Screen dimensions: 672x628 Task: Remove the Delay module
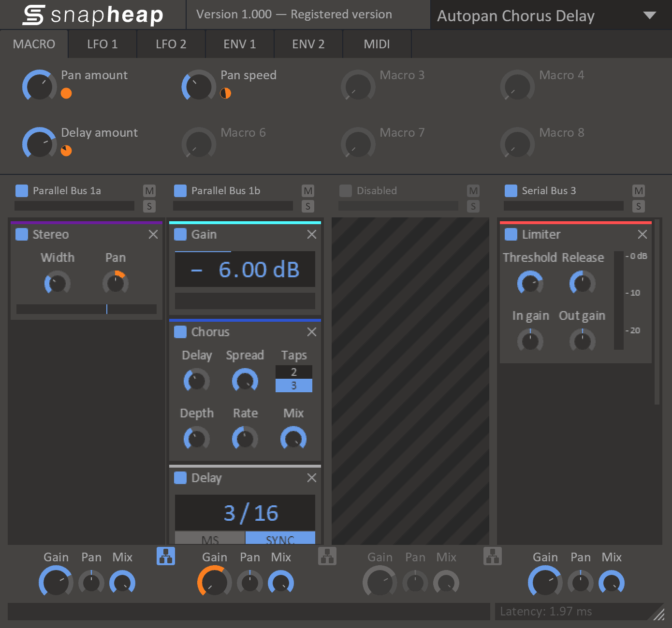pyautogui.click(x=312, y=478)
